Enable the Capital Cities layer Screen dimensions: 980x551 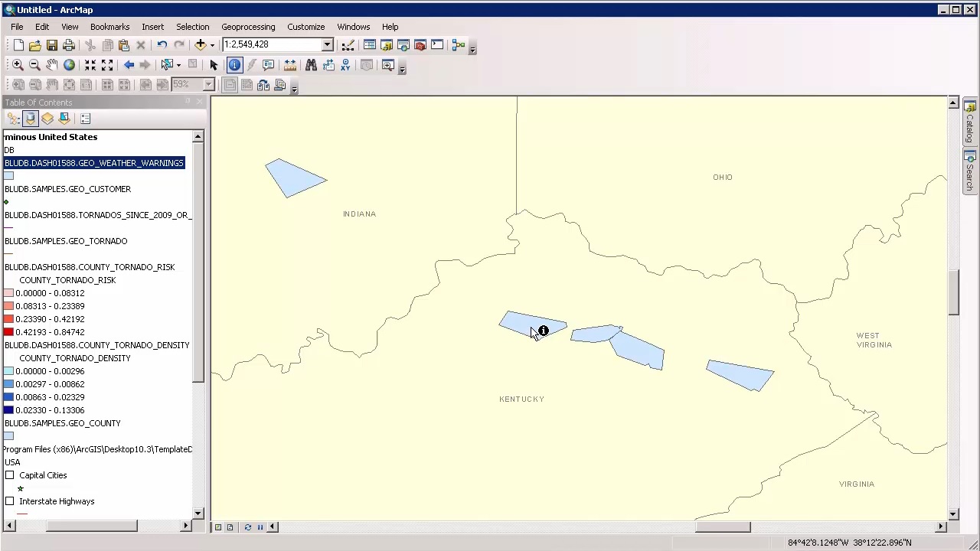click(9, 475)
